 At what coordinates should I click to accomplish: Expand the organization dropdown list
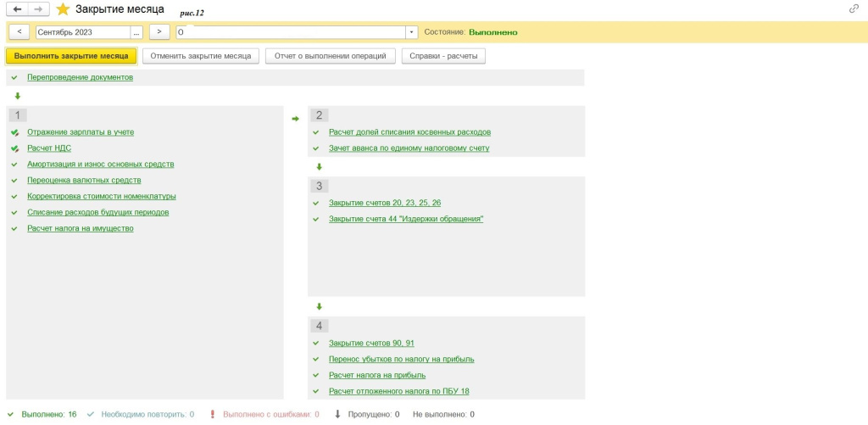pos(413,32)
